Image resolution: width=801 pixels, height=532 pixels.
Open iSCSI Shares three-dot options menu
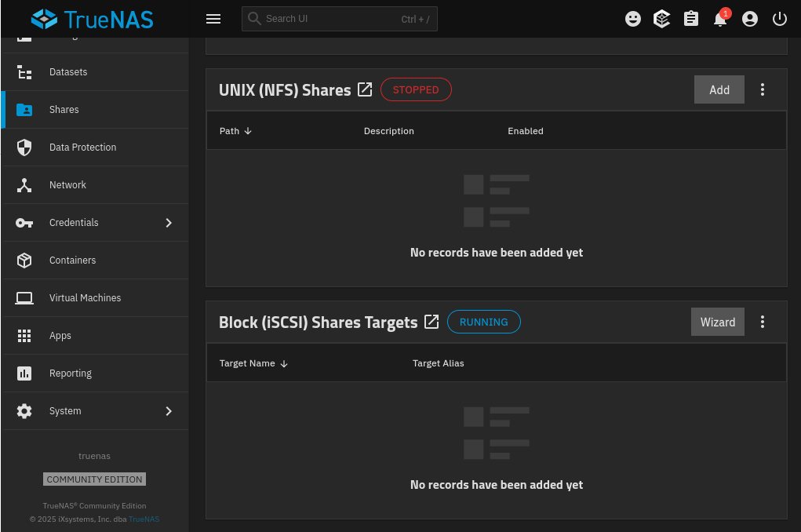click(x=763, y=322)
